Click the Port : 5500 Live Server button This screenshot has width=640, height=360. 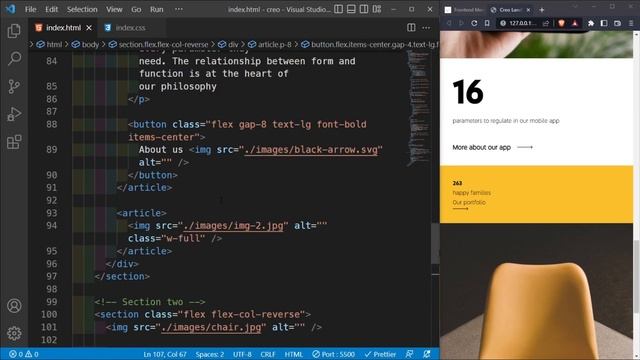[333, 354]
